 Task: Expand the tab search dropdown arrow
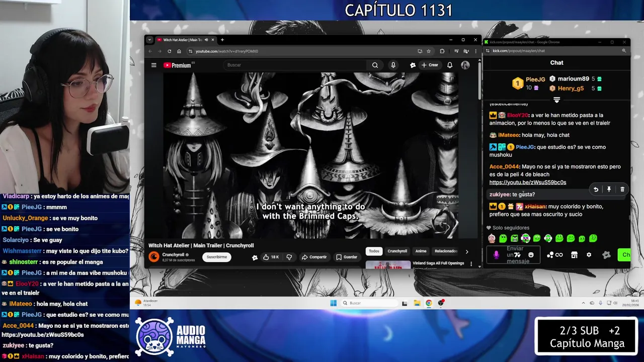click(149, 40)
